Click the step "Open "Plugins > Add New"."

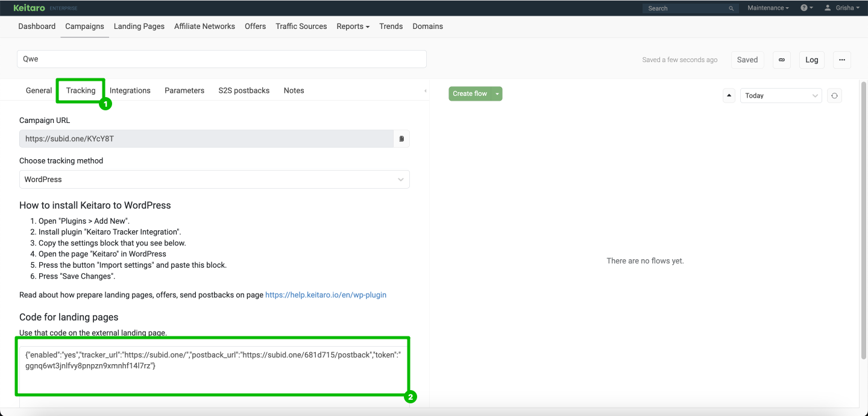(x=84, y=221)
